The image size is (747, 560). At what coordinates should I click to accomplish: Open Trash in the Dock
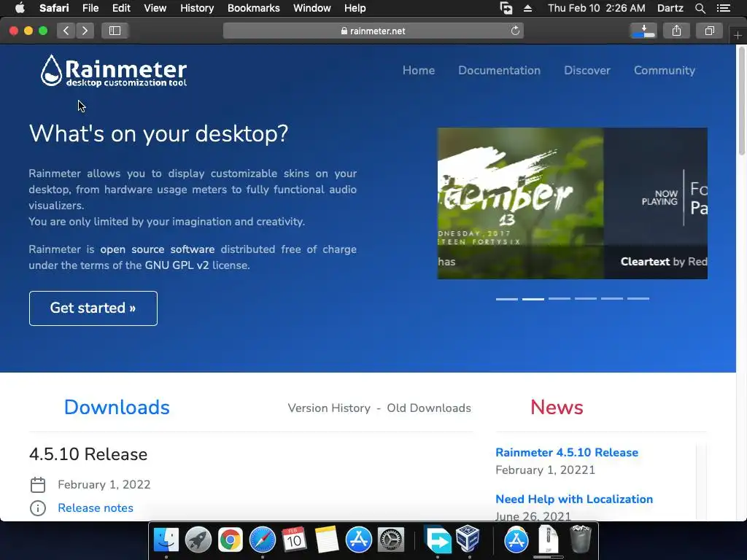point(580,539)
